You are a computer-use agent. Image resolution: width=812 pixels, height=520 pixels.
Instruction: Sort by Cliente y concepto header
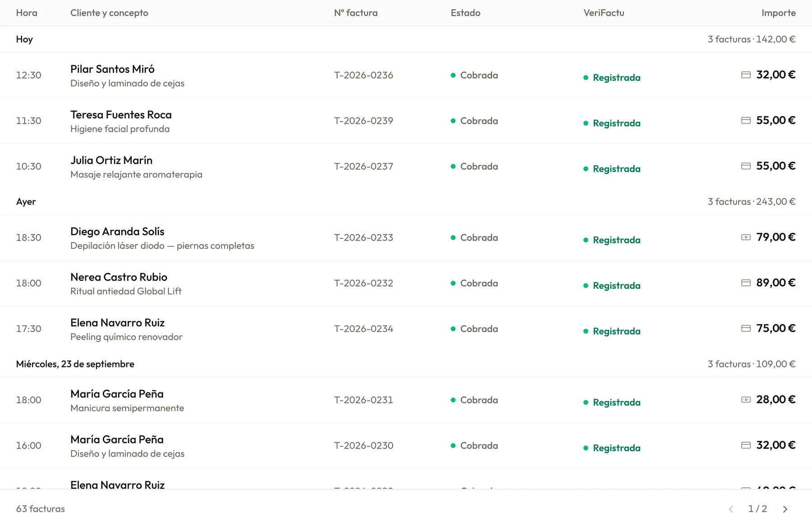point(109,13)
